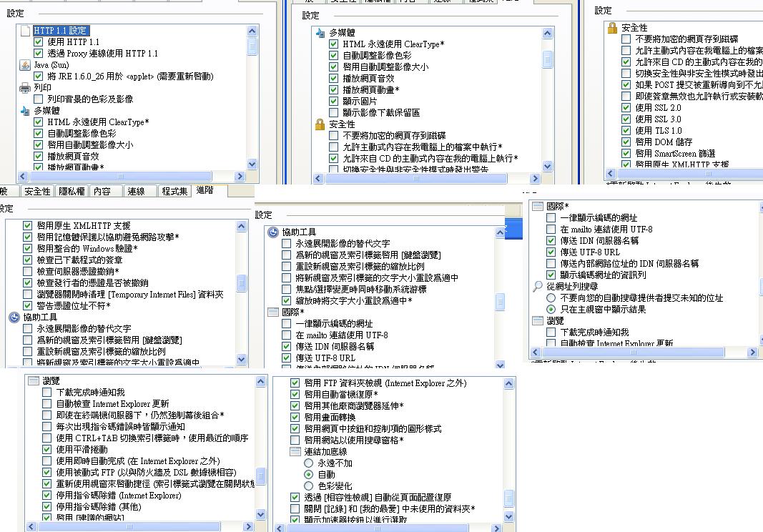763x532 pixels.
Task: Click scroll-up arrow beside HTTP 1.1 設定 list
Action: 252,31
